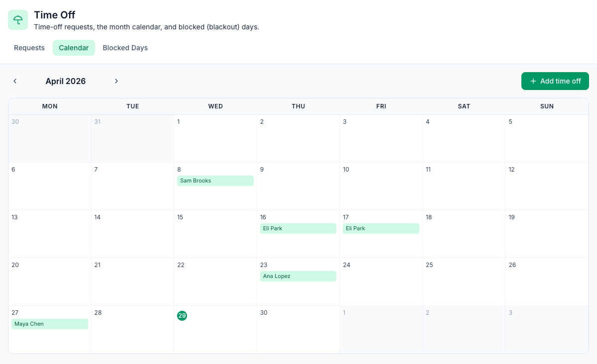Open the Requests tab
This screenshot has width=597, height=364.
[x=29, y=48]
